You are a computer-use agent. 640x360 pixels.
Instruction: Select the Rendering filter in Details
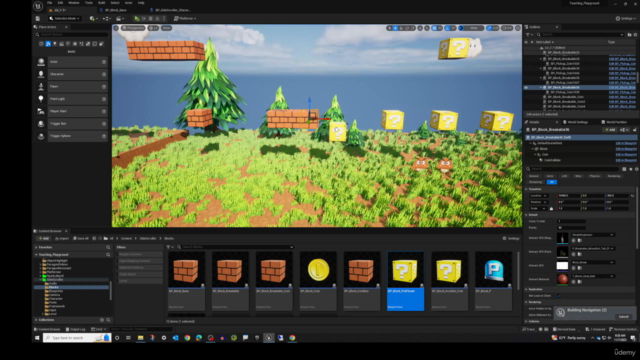[x=614, y=176]
